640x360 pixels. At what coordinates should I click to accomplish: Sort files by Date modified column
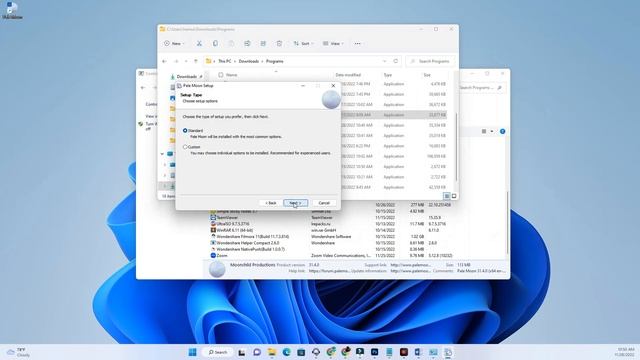click(348, 75)
